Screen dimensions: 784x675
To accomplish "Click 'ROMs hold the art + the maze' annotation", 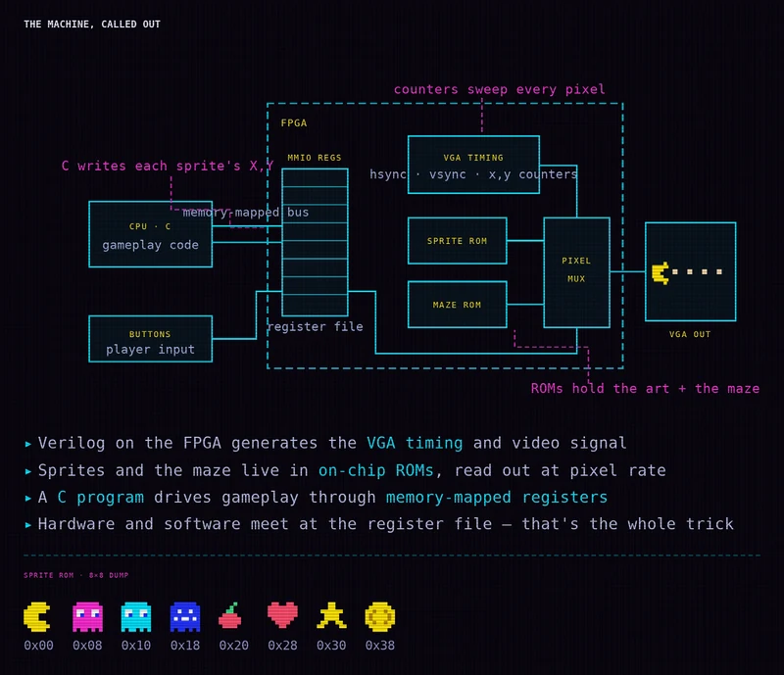I will 645,389.
